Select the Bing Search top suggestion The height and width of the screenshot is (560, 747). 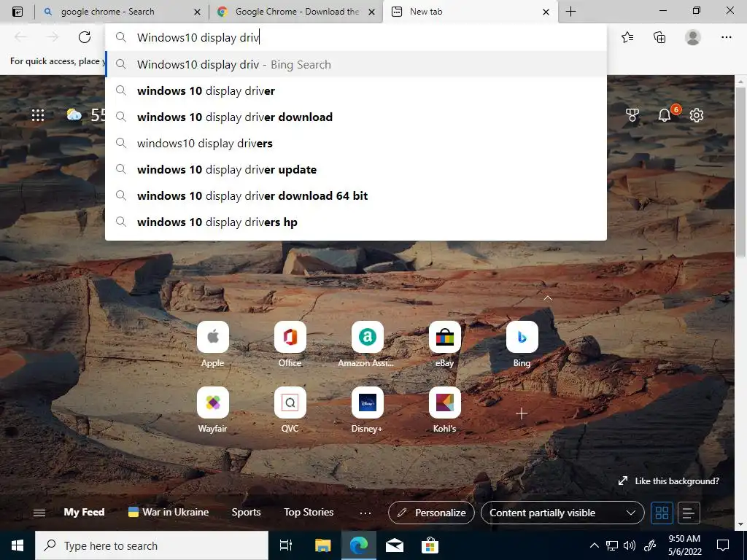(356, 64)
